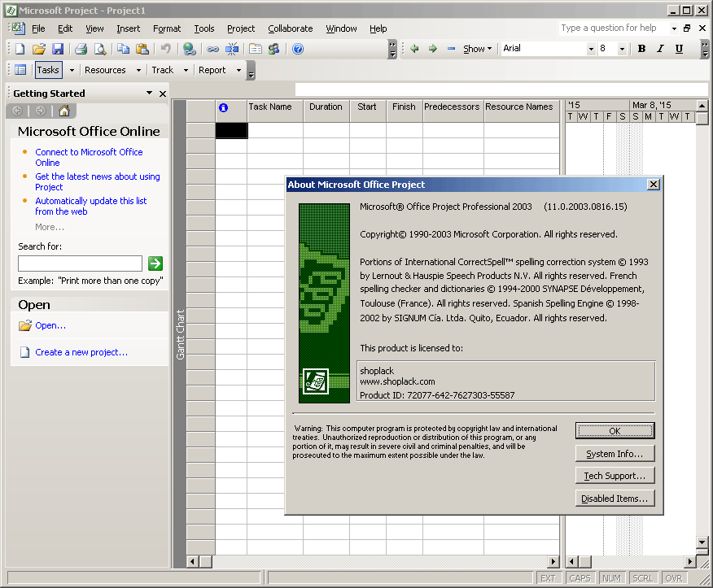Open the Edit menu

[65, 28]
